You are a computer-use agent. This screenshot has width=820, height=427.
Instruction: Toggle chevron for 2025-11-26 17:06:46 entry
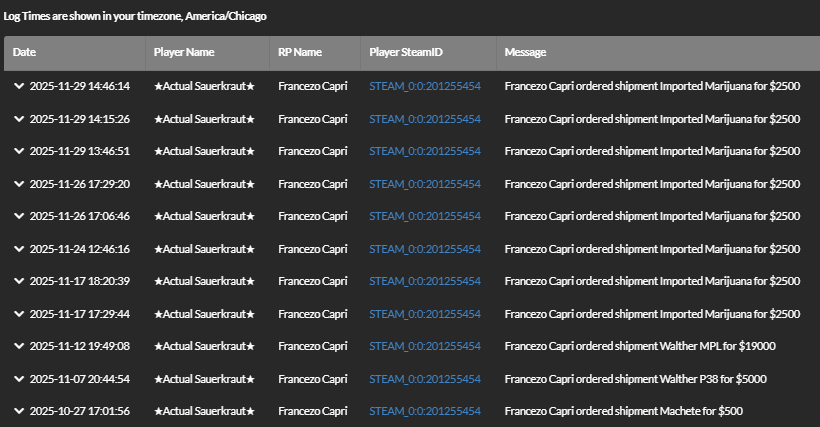[19, 216]
